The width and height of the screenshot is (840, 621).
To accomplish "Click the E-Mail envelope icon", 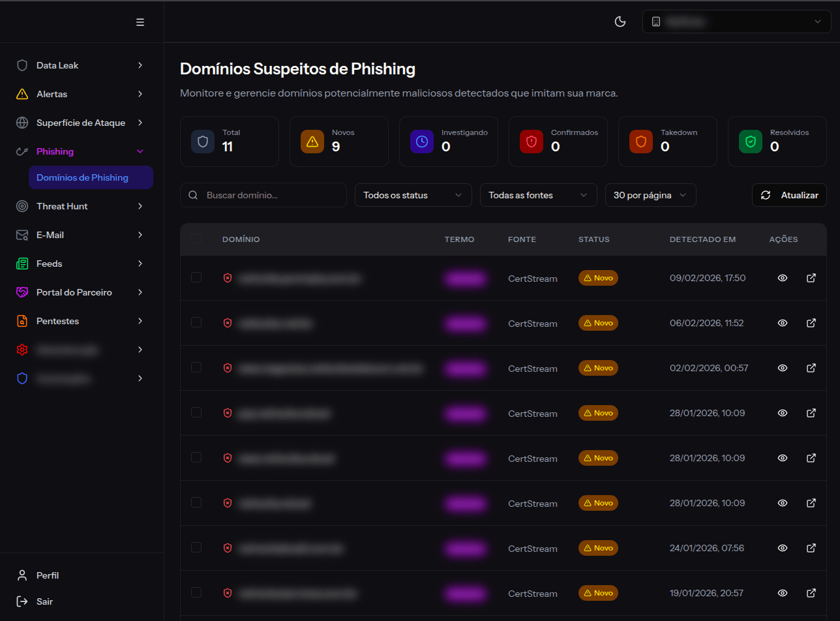I will pos(22,234).
